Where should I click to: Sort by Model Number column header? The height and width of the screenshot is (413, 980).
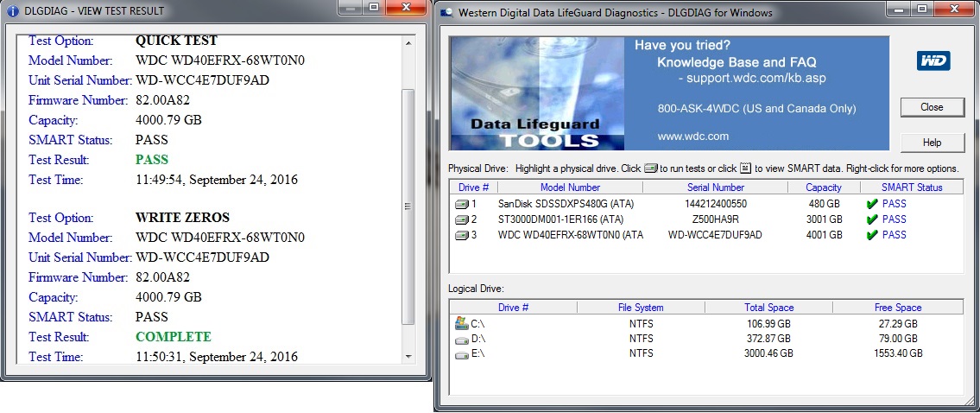(x=570, y=187)
